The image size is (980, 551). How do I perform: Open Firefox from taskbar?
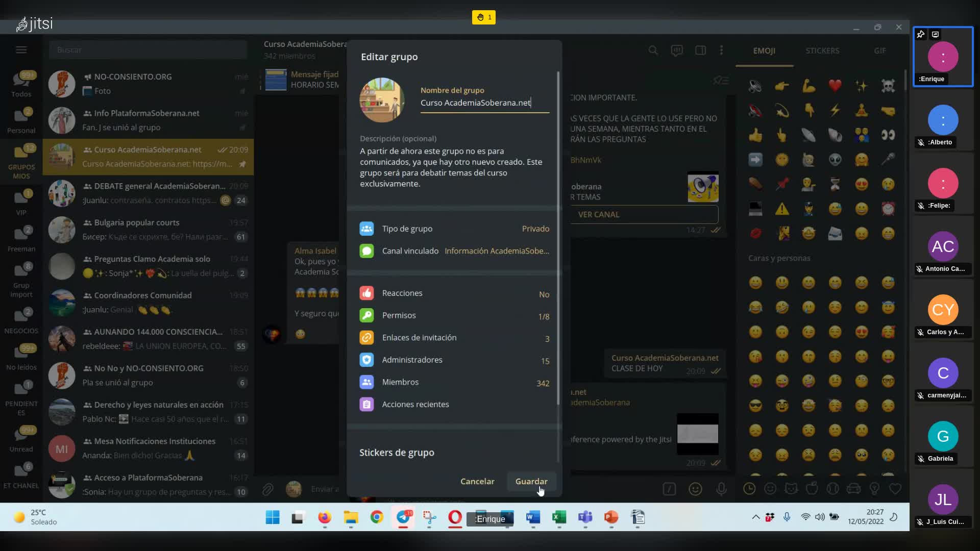[324, 517]
